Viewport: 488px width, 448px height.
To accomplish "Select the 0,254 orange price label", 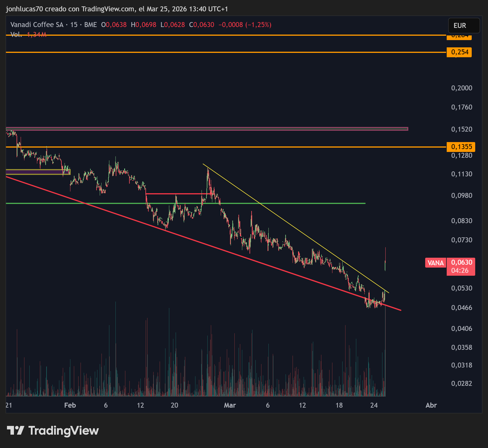I will coord(459,52).
